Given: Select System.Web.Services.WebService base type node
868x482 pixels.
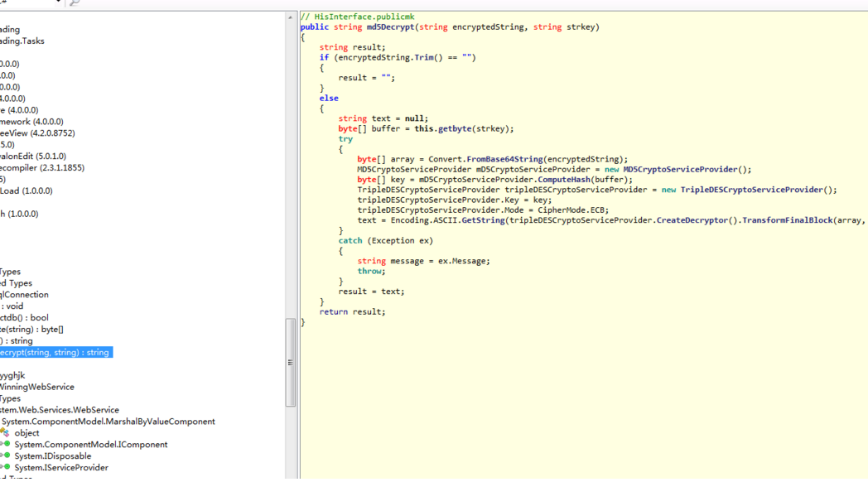Looking at the screenshot, I should [60, 409].
